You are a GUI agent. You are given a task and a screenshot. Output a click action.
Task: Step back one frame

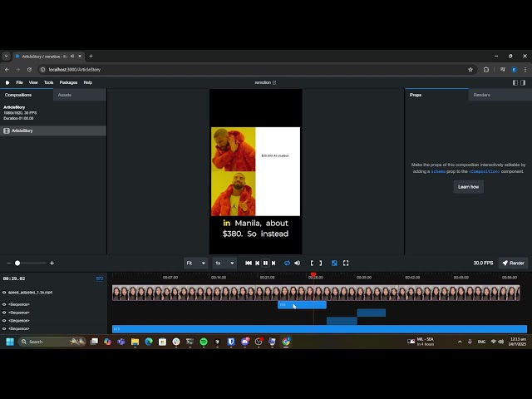pyautogui.click(x=257, y=263)
